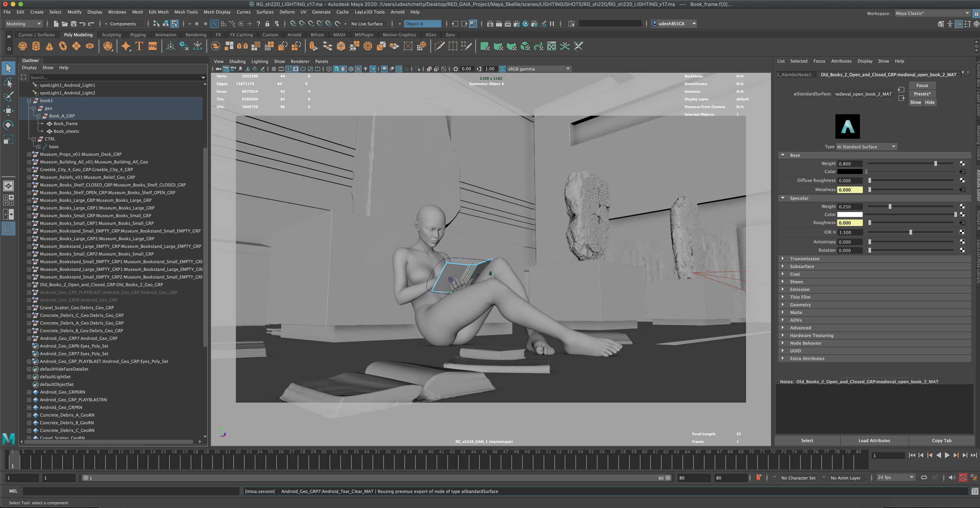Click the polygon type text tool icon
Viewport: 980px width, 508px height.
point(139,46)
